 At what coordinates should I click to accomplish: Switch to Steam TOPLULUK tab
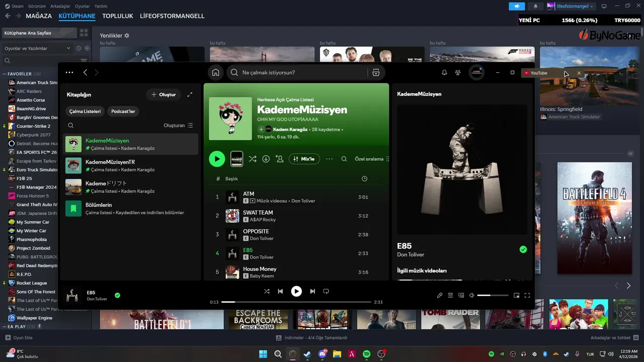point(118,16)
